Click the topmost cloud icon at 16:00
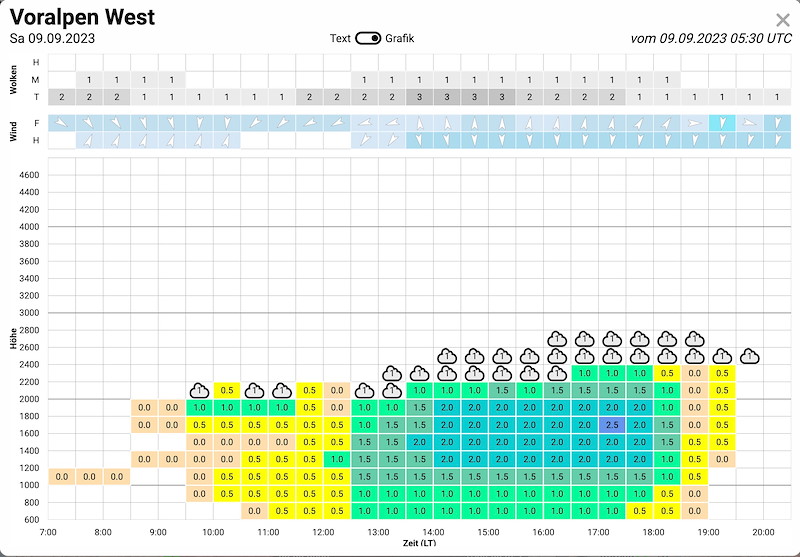800x557 pixels. [x=557, y=339]
